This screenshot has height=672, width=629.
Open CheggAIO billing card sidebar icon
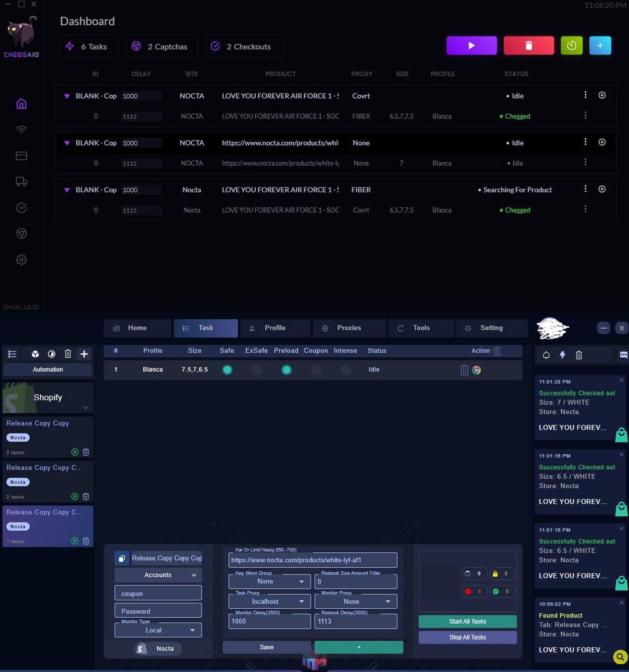[21, 156]
